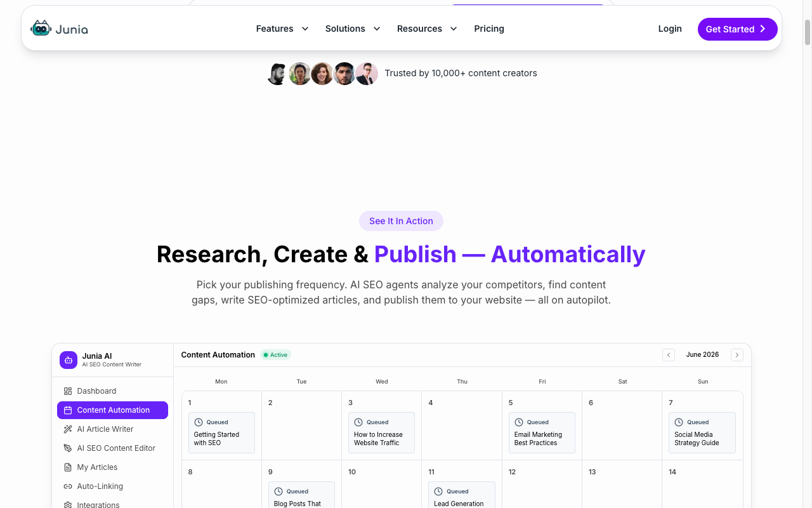812x508 pixels.
Task: Click clock icon on Social Media Strategy Guide card
Action: (x=679, y=422)
